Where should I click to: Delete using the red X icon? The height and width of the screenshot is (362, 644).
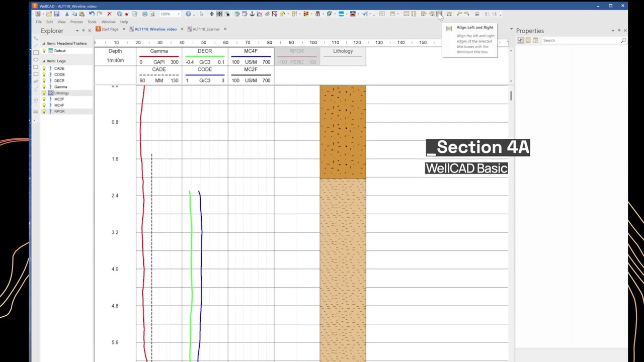coord(110,14)
